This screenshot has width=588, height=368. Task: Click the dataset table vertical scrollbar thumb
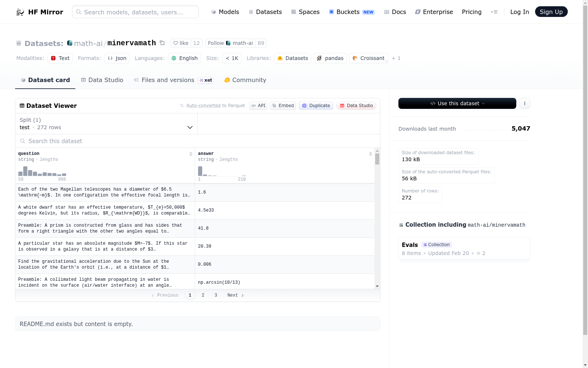(x=377, y=159)
